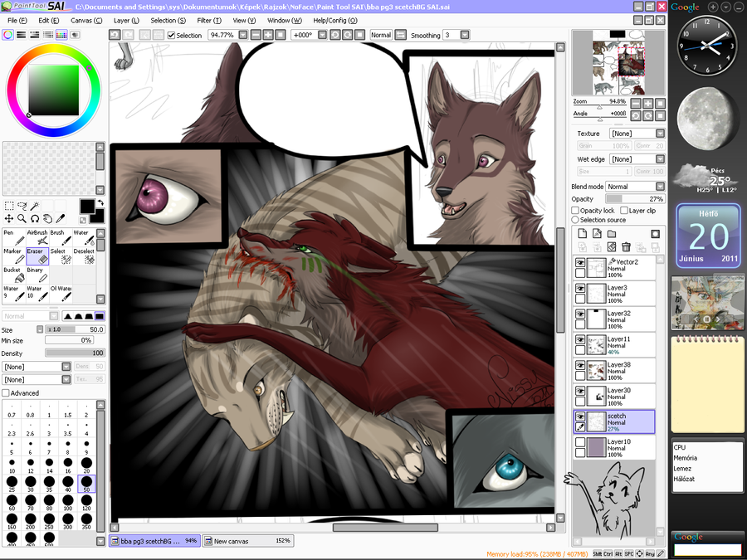This screenshot has height=560, width=747.
Task: Choose the Bucket fill tool
Action: click(x=14, y=275)
